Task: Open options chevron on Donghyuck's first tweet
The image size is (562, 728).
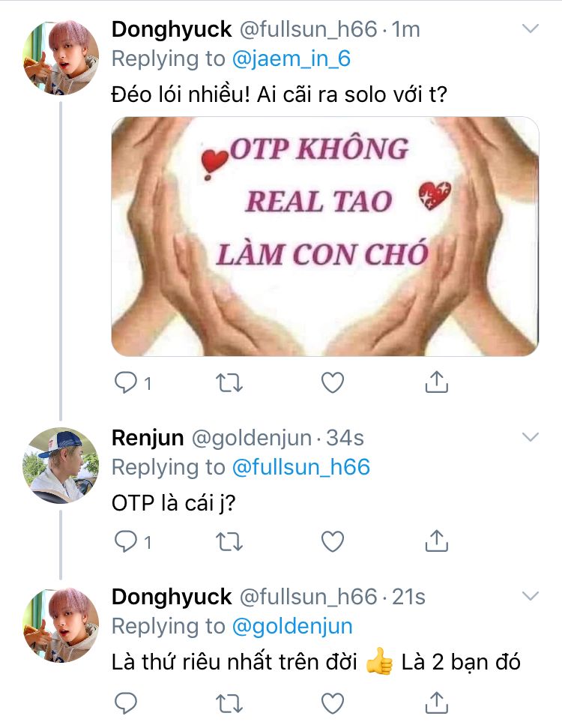Action: tap(530, 29)
